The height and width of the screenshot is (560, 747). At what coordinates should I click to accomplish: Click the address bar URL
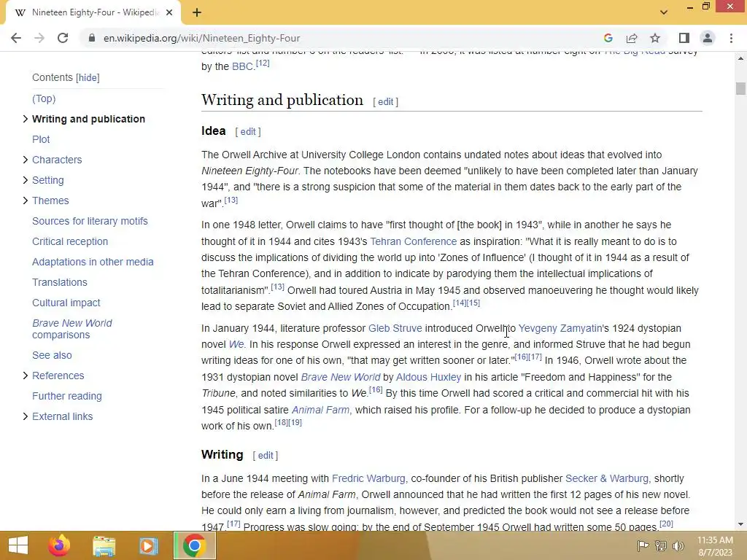tap(202, 38)
